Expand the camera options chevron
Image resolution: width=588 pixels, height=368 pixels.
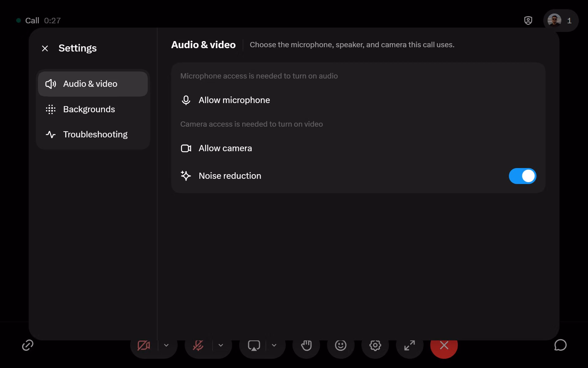(x=166, y=345)
